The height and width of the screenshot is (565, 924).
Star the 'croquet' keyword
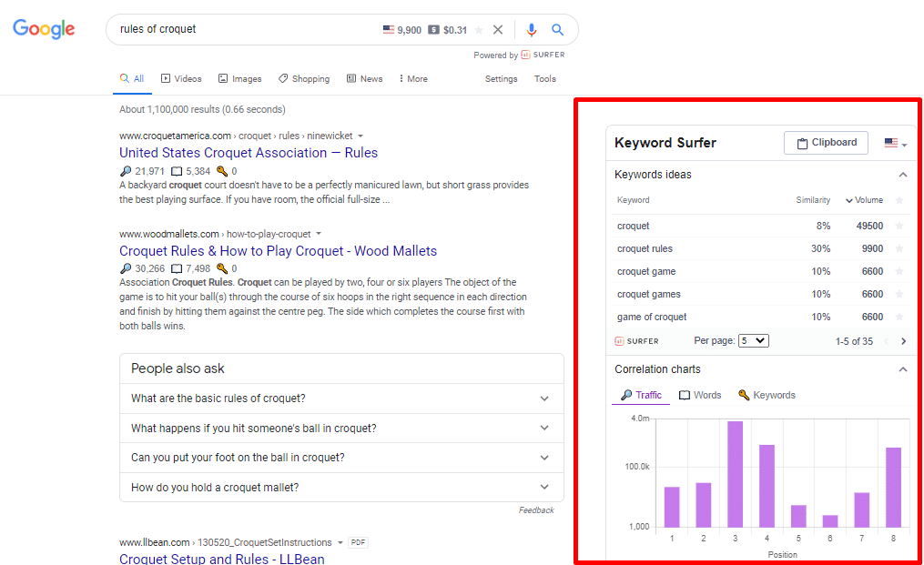click(x=899, y=226)
